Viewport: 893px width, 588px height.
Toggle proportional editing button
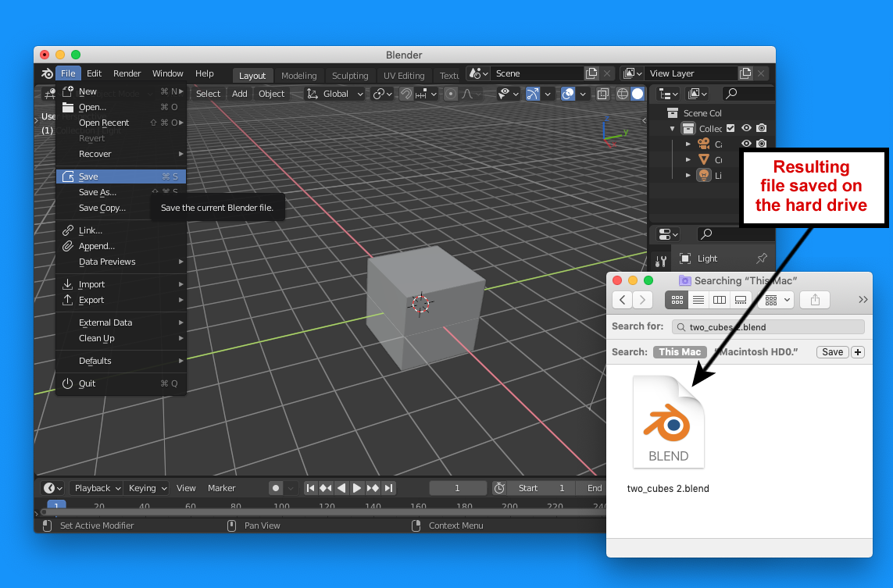(x=451, y=94)
